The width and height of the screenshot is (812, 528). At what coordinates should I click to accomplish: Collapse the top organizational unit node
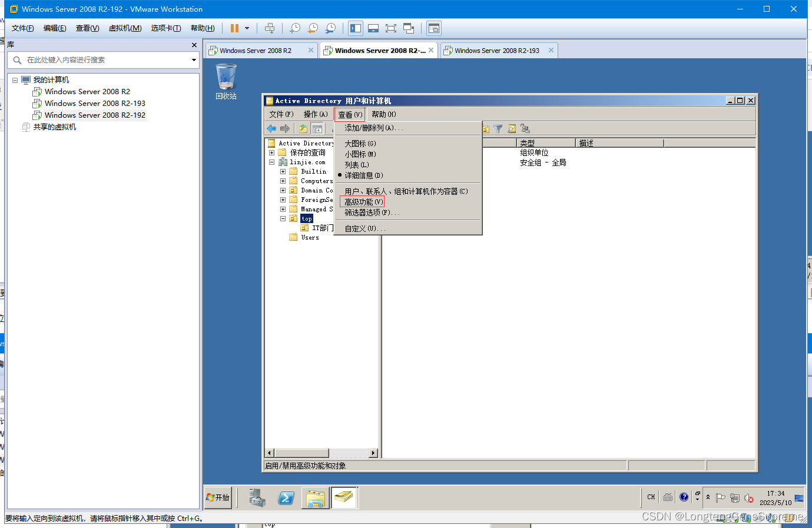283,218
